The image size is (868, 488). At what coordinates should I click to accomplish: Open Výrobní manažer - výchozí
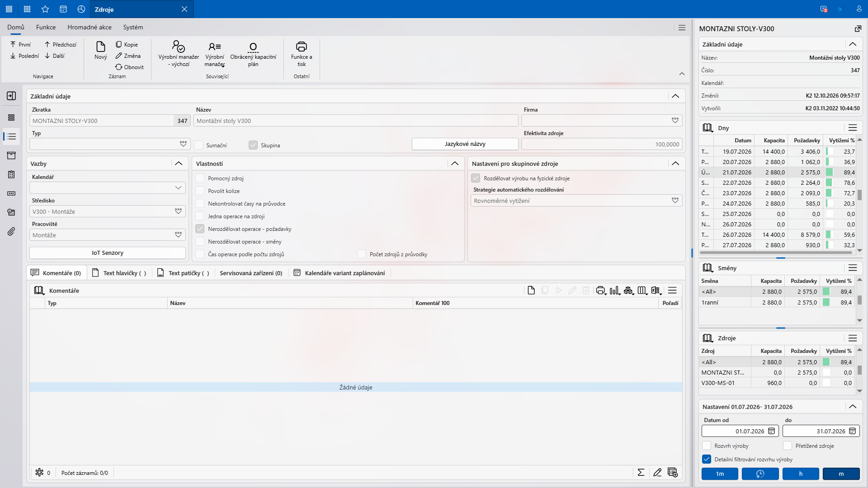coord(179,53)
